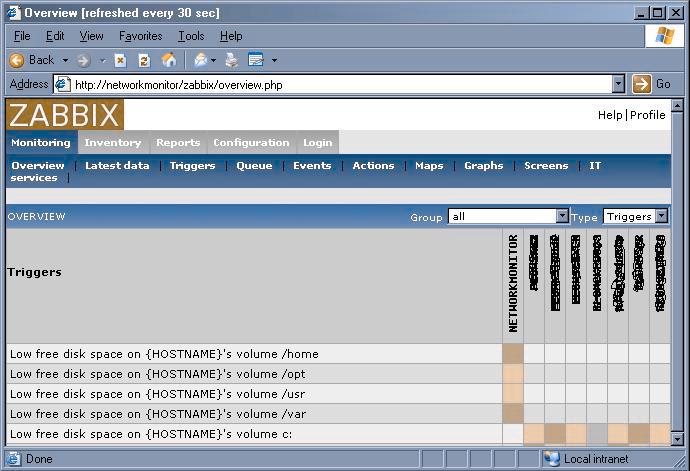Viewport: 690px width, 471px height.
Task: Open the File menu
Action: pyautogui.click(x=22, y=36)
